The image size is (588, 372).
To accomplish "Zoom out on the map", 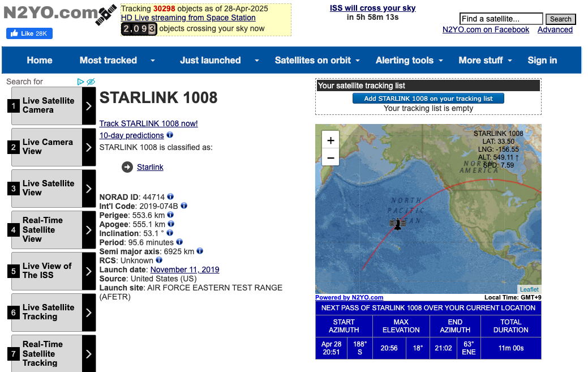I will (x=331, y=157).
